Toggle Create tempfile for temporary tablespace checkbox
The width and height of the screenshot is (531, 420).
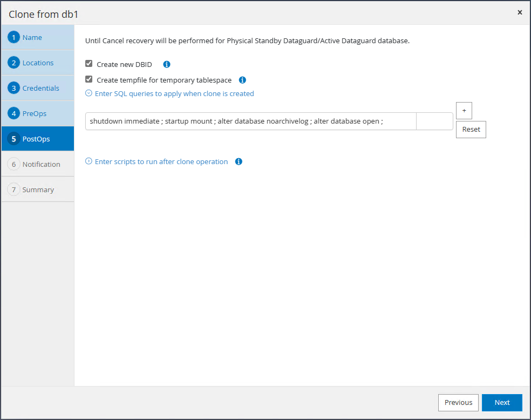point(89,79)
